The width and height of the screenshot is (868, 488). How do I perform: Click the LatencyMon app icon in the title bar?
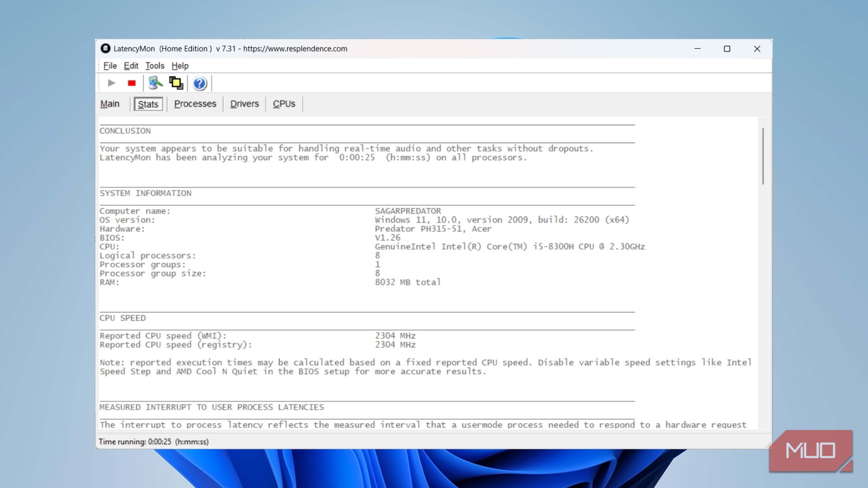point(105,48)
